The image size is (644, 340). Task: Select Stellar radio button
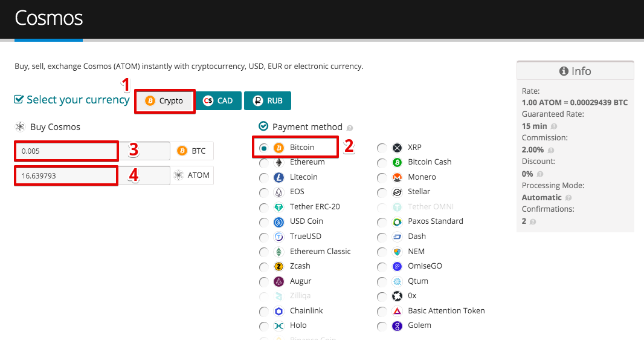[x=382, y=192]
